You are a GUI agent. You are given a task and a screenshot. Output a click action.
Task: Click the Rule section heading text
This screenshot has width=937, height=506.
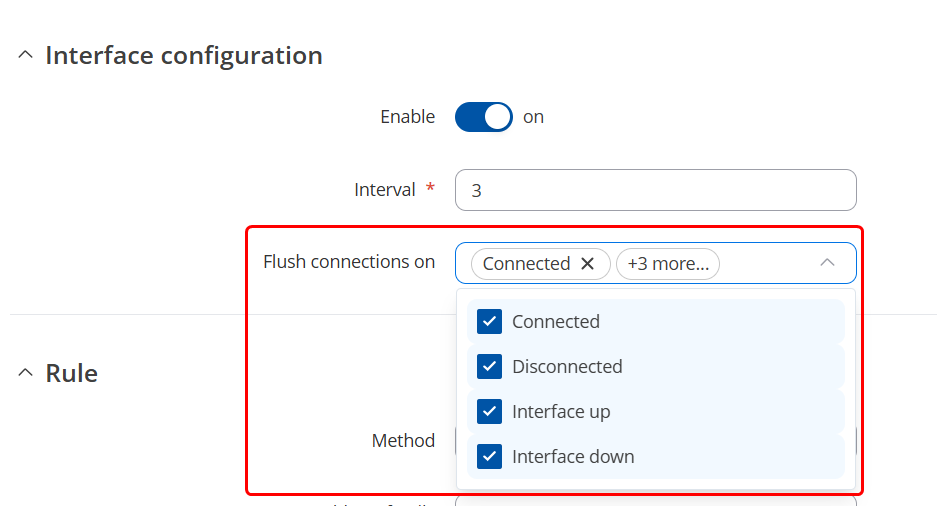(72, 373)
